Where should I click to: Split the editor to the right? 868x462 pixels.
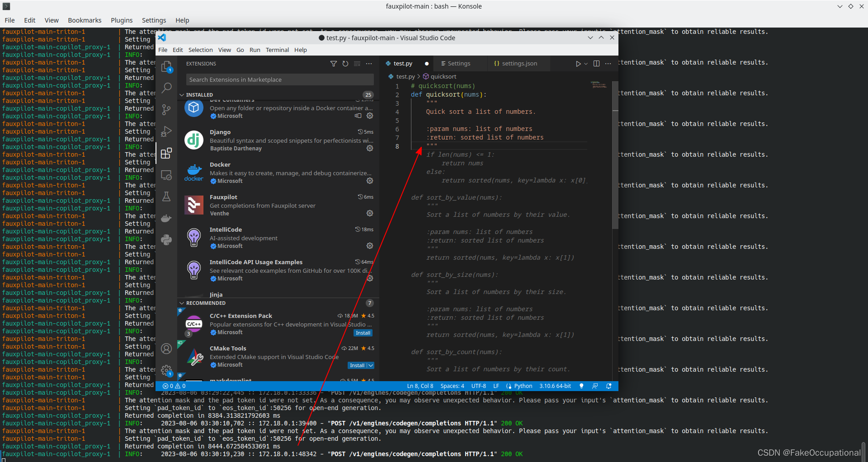pyautogui.click(x=596, y=64)
